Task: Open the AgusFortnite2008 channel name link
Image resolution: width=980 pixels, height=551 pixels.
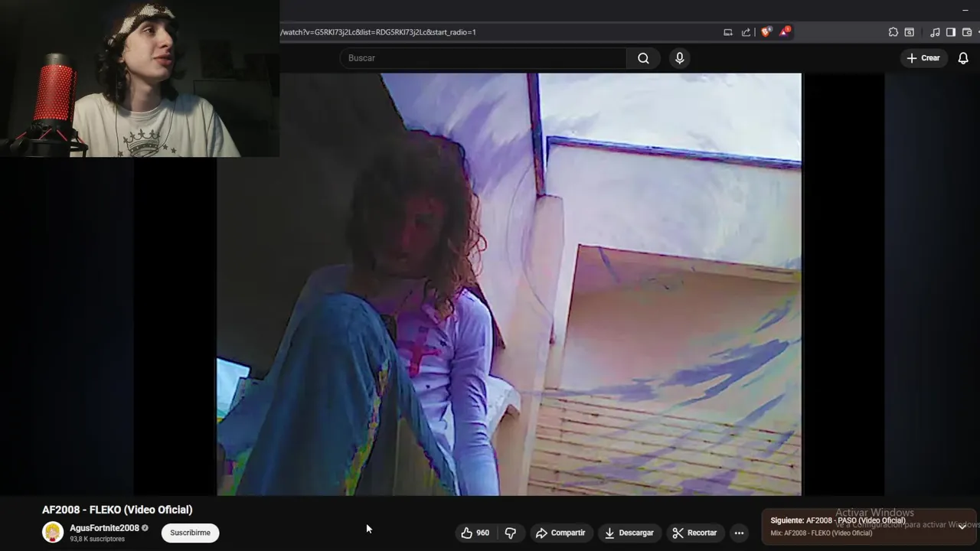Action: point(104,528)
